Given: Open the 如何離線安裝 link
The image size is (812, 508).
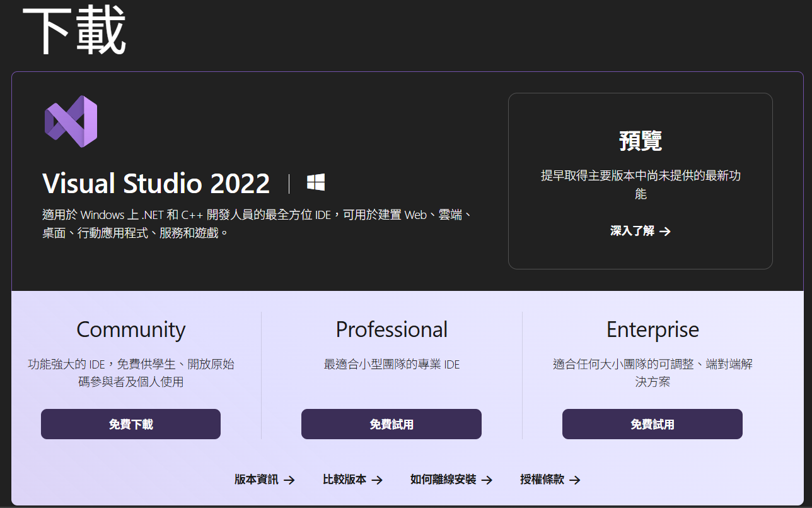Looking at the screenshot, I should [x=451, y=480].
